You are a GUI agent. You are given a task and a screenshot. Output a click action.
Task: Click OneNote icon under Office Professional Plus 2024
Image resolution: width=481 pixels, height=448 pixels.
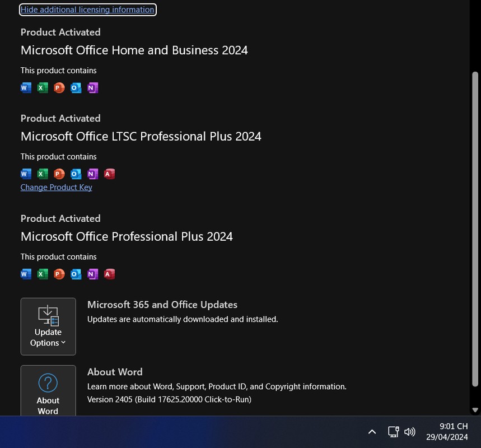pyautogui.click(x=92, y=274)
